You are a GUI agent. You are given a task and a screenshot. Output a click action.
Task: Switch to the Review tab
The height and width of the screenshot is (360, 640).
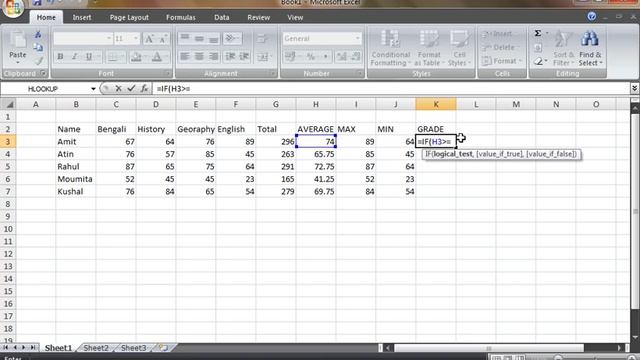pyautogui.click(x=258, y=18)
